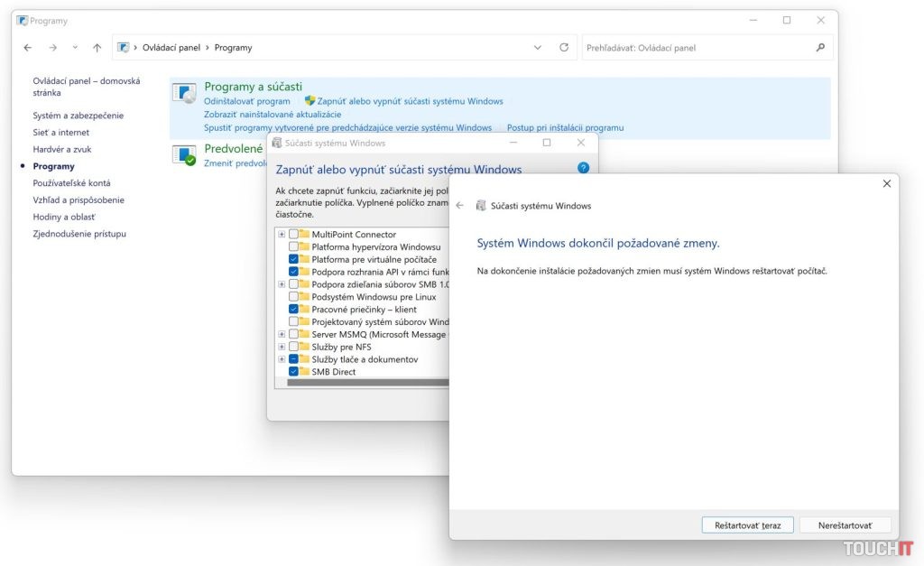Uncheck the SMB Direct checkbox
This screenshot has height=566, width=924.
(x=294, y=372)
